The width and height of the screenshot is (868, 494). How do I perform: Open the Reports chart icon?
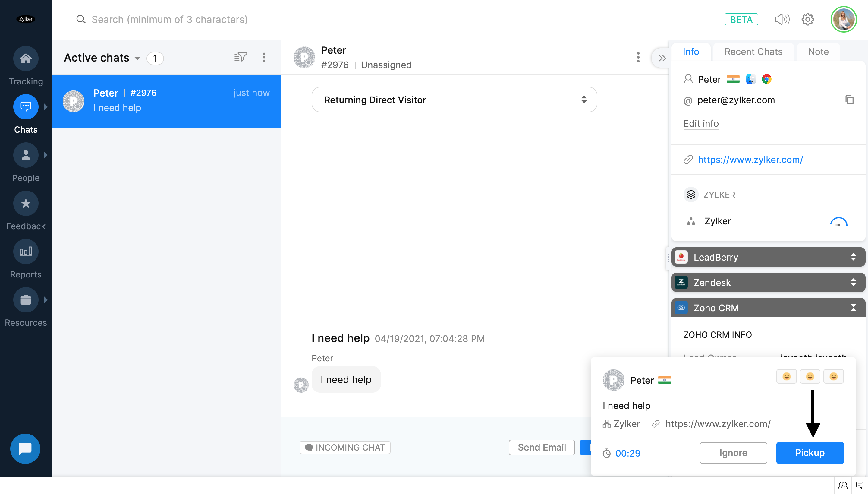coord(26,252)
